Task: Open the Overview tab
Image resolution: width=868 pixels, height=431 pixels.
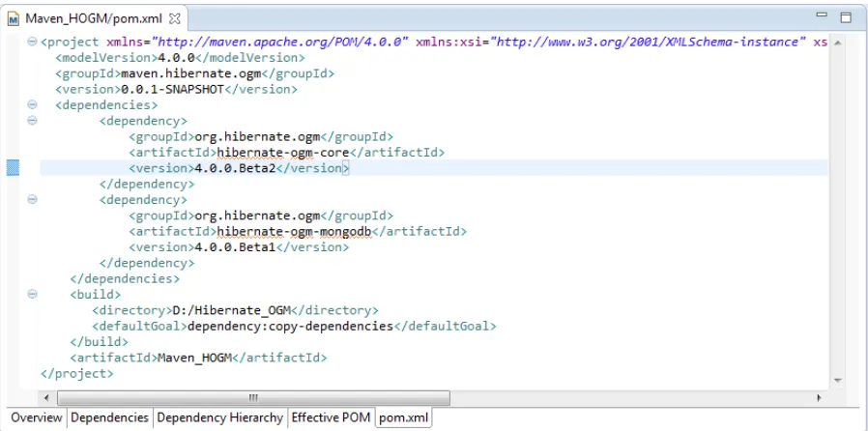Action: [37, 417]
